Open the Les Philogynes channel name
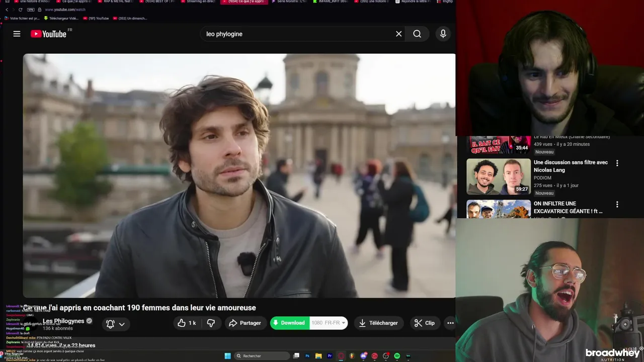 (63, 321)
